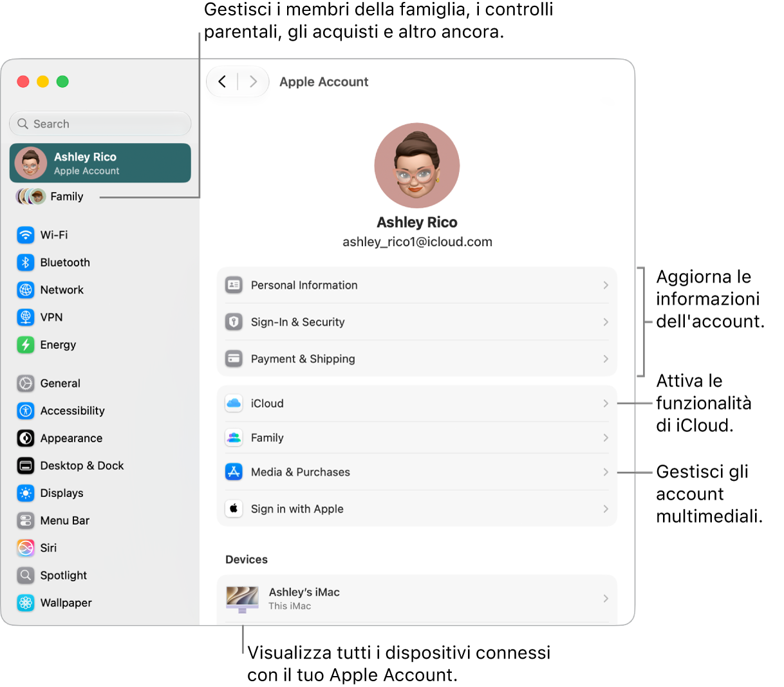Open Wallpaper settings label

[66, 603]
